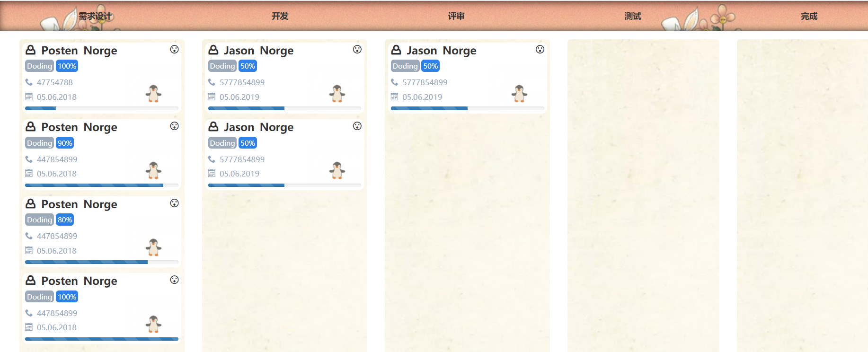Click user icon beside name on 80% Posten card
This screenshot has height=352, width=868.
tap(31, 203)
